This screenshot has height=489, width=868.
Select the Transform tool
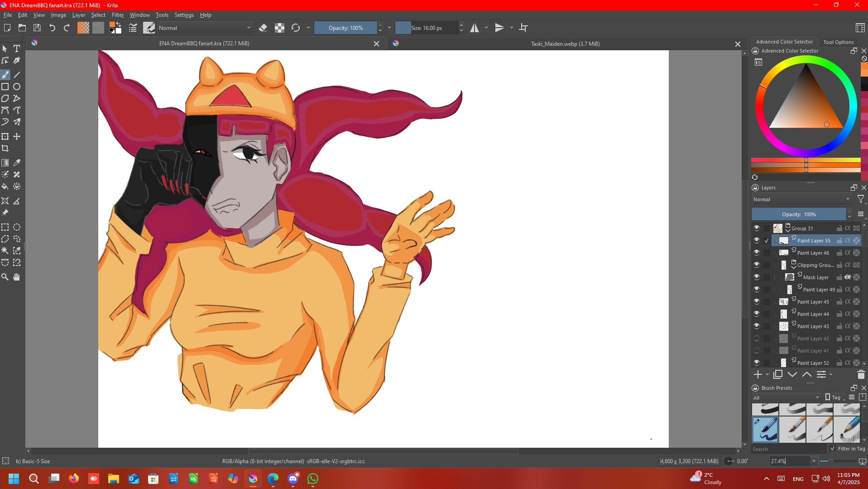[x=5, y=136]
